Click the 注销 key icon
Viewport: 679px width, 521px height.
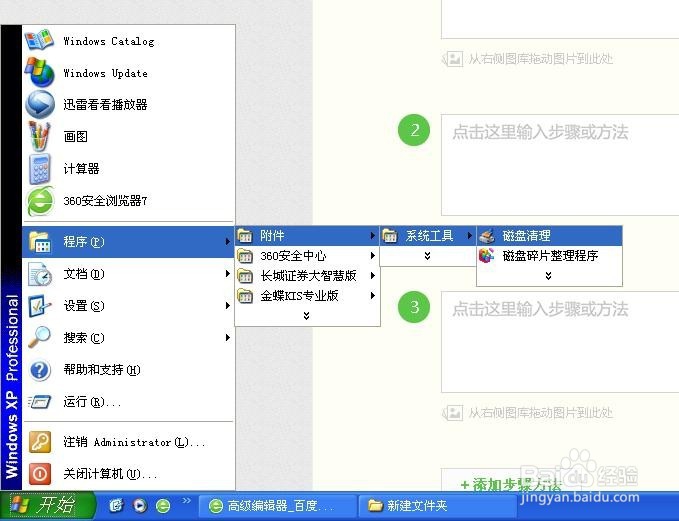coord(40,442)
